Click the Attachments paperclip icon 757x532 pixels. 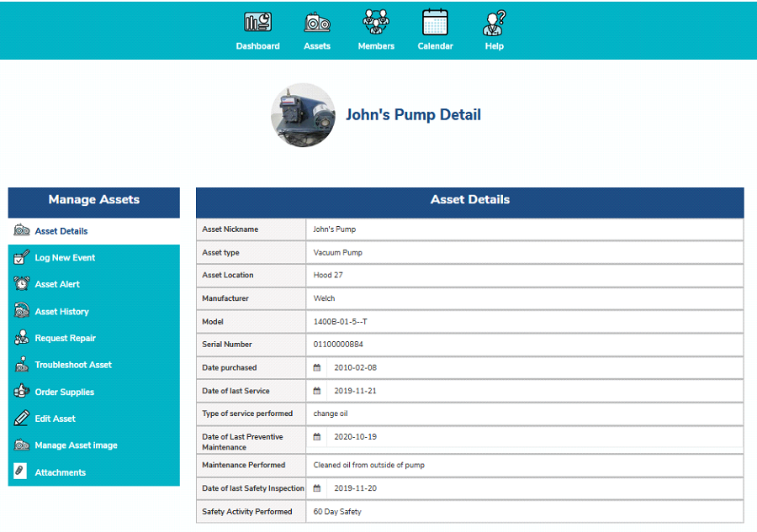pos(22,472)
